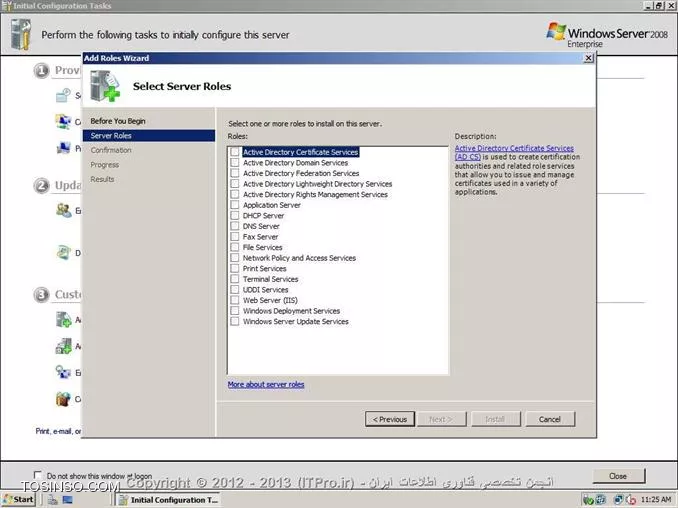Open the 'More about server roles' link
678x508 pixels.
click(265, 384)
